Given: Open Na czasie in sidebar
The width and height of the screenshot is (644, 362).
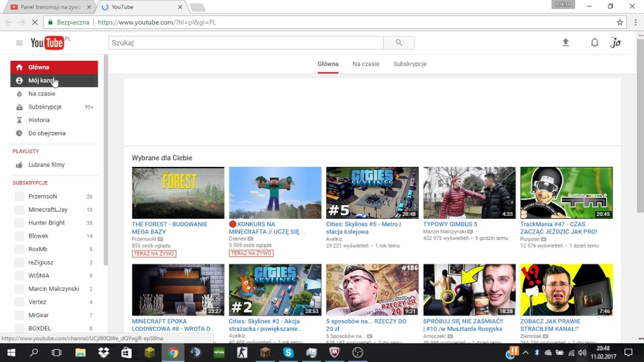Looking at the screenshot, I should coord(54,94).
